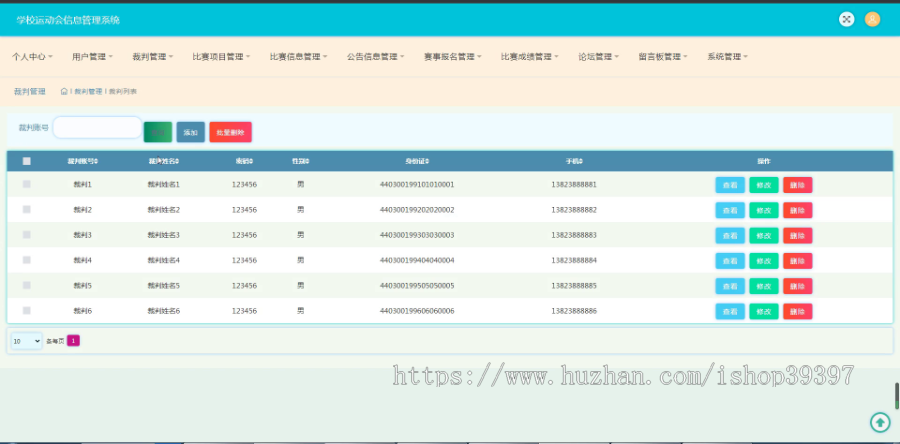Check the box for row 裁判2
Image resolution: width=900 pixels, height=444 pixels.
[26, 209]
